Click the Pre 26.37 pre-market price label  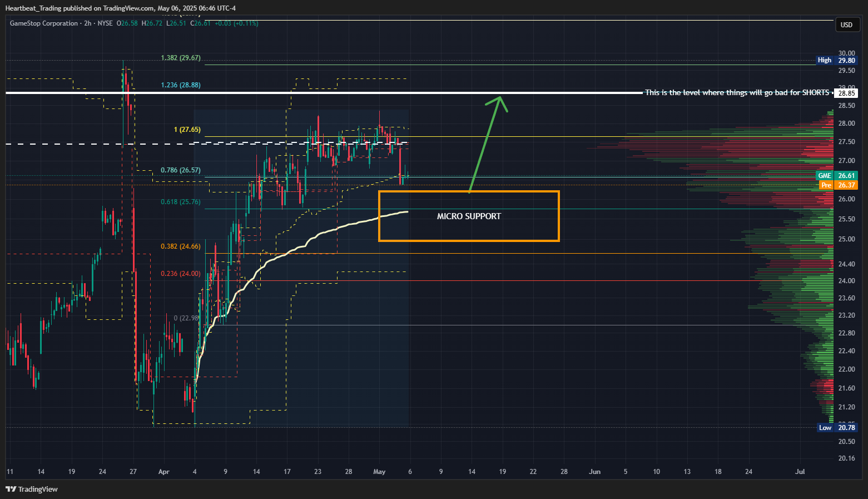[x=838, y=185]
